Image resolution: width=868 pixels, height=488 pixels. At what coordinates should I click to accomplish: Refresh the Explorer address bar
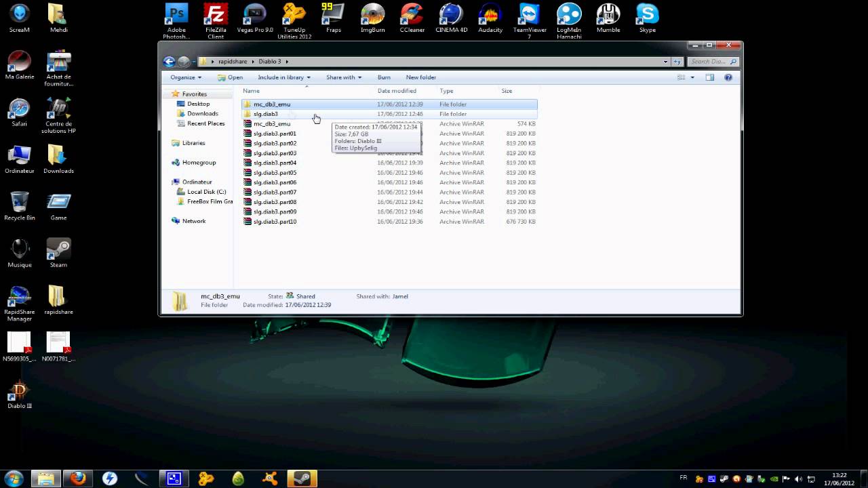click(x=676, y=62)
